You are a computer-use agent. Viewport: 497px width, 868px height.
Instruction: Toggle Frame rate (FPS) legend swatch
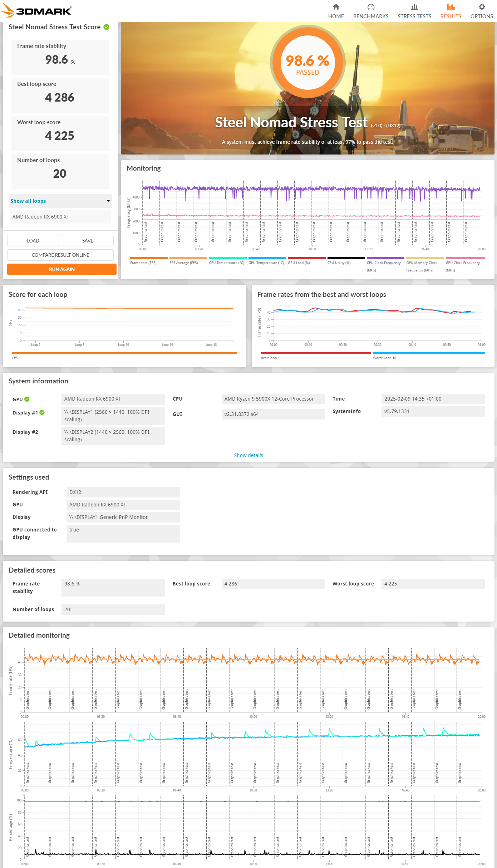[x=149, y=258]
